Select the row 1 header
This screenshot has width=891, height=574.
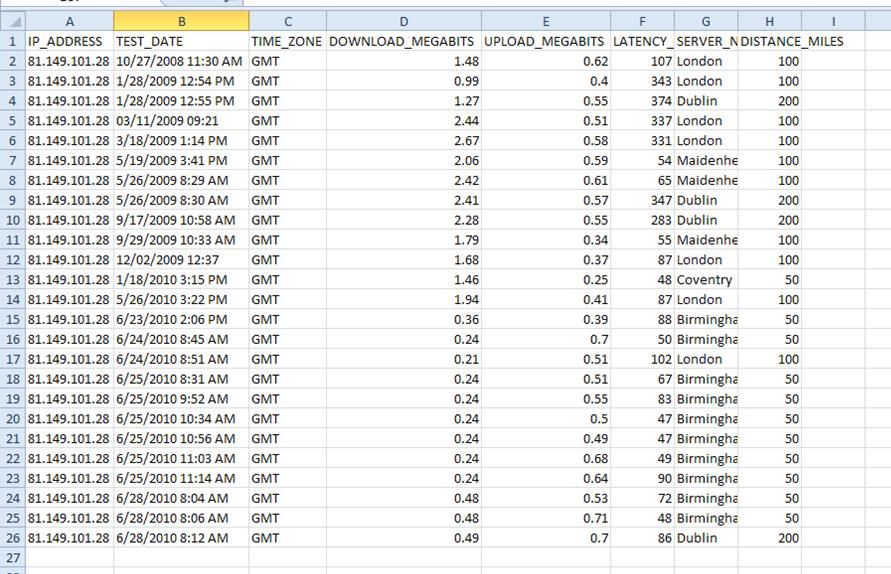point(12,41)
